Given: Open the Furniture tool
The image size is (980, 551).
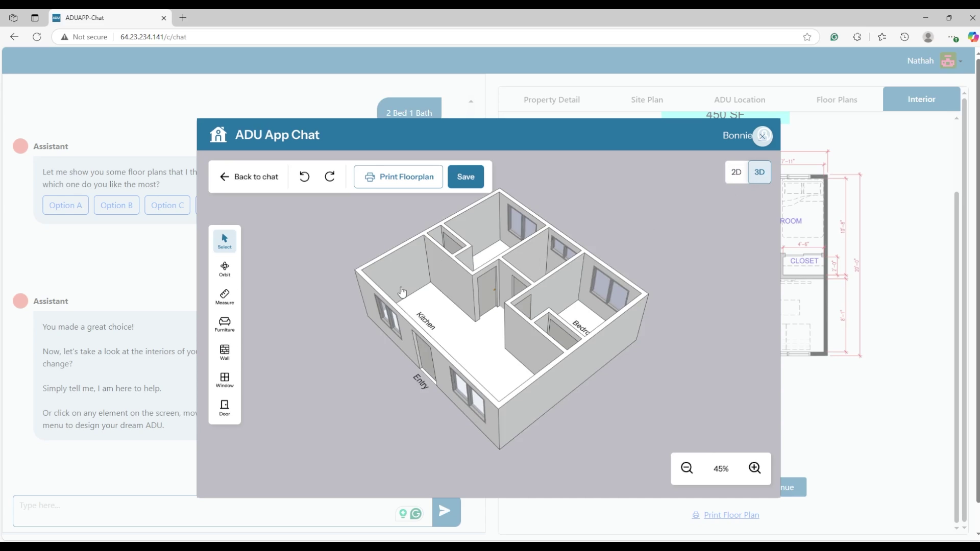Looking at the screenshot, I should pyautogui.click(x=225, y=324).
